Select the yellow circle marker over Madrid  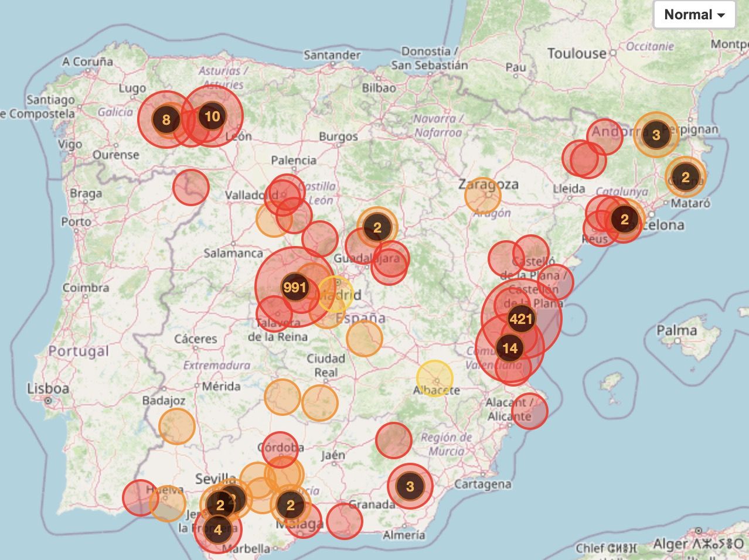point(336,294)
